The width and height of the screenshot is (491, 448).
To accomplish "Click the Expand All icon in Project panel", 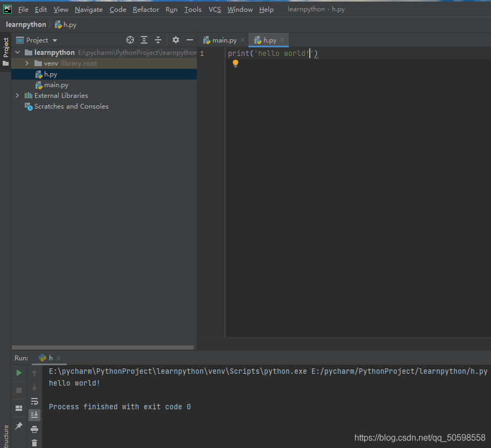I will tap(144, 40).
